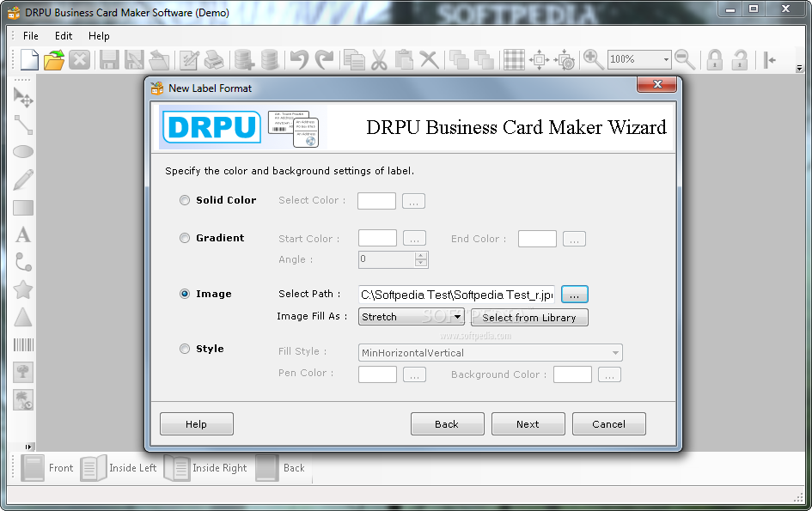812x511 pixels.
Task: Switch to the Inside Left side
Action: click(119, 468)
